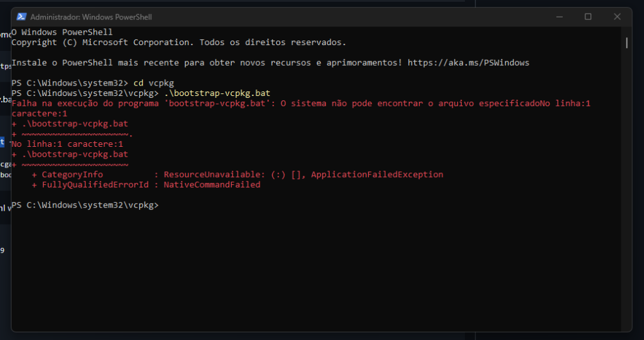644x340 pixels.
Task: Click the vertical scrollbar thumb
Action: (x=627, y=42)
